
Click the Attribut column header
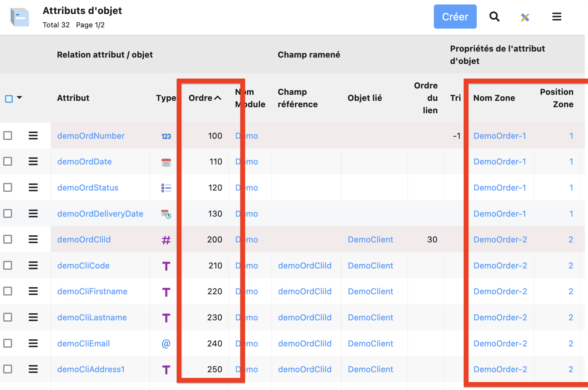[73, 98]
